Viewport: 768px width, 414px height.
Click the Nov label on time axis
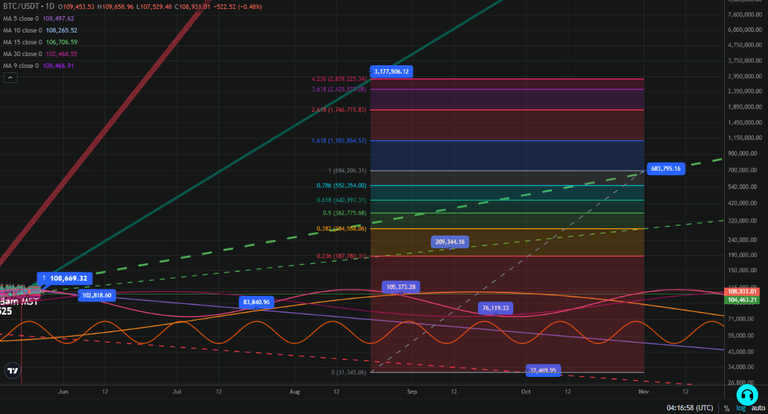tap(643, 391)
